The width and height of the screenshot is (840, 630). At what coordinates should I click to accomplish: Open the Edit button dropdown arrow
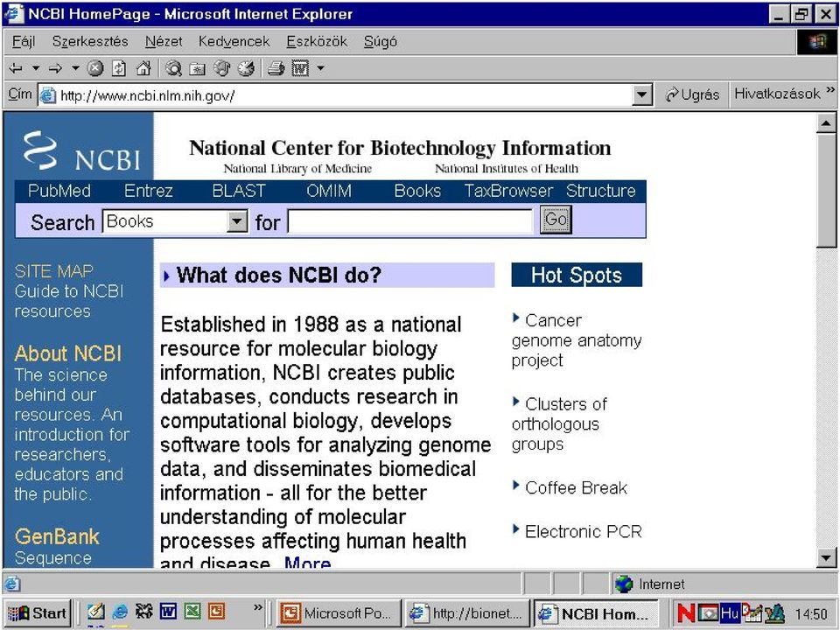320,68
